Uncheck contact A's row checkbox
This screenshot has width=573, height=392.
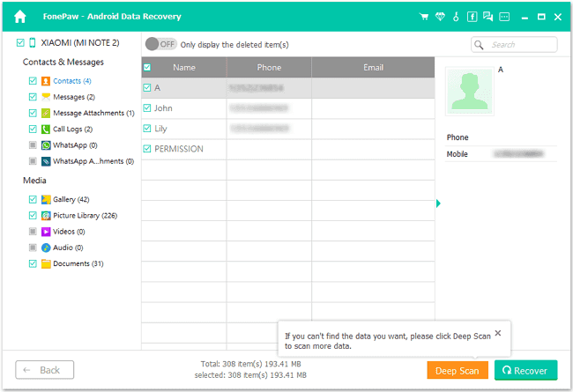click(x=147, y=87)
